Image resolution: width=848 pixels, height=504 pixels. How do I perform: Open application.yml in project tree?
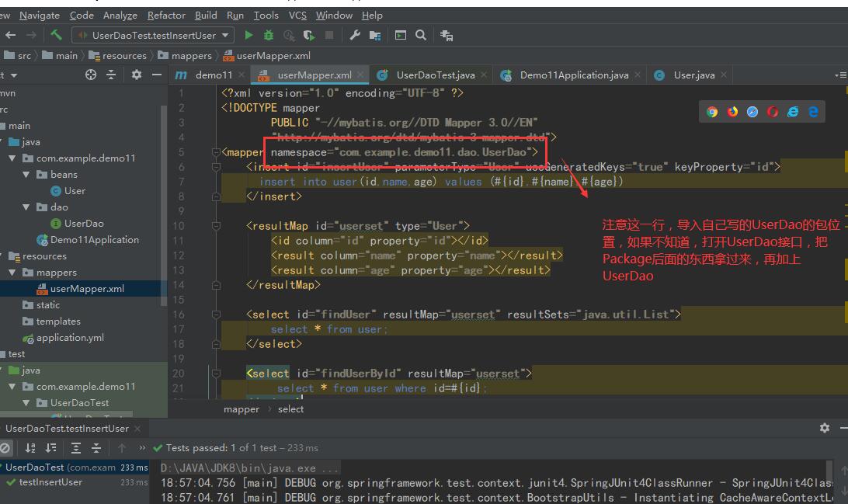70,338
